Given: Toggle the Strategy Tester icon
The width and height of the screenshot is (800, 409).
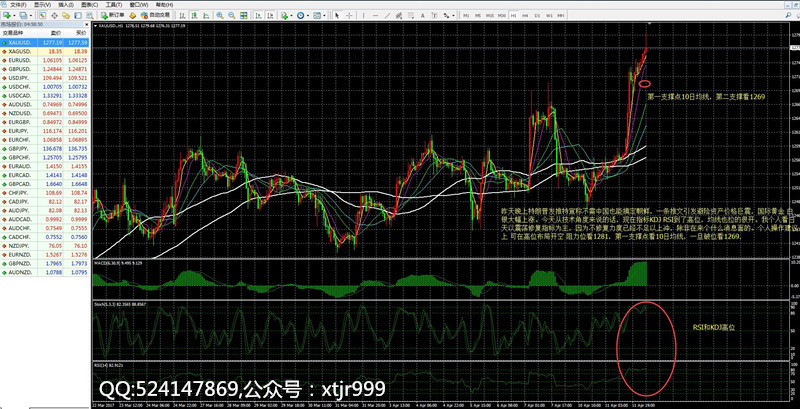Looking at the screenshot, I should click(90, 15).
